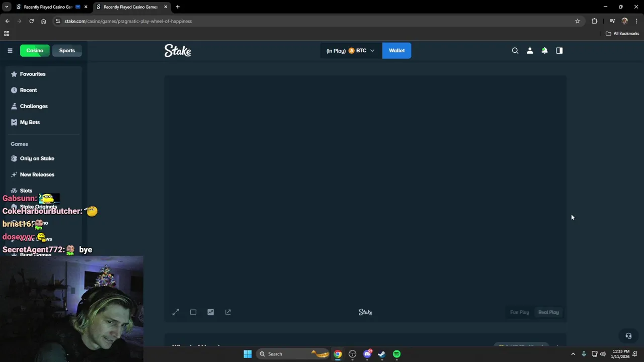Viewport: 644px width, 362px height.
Task: Switch to Fun Play mode
Action: point(519,312)
